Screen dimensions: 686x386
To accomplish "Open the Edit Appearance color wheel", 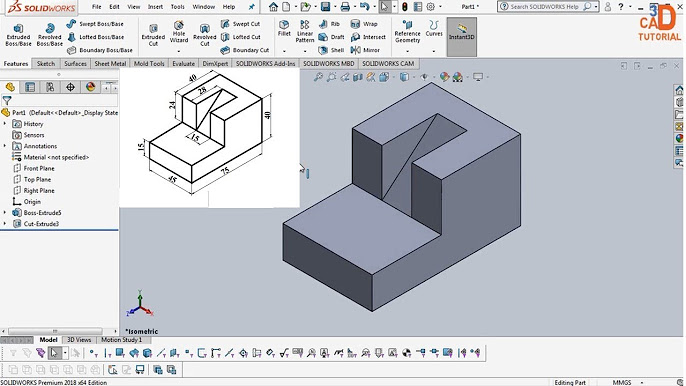I will click(444, 77).
